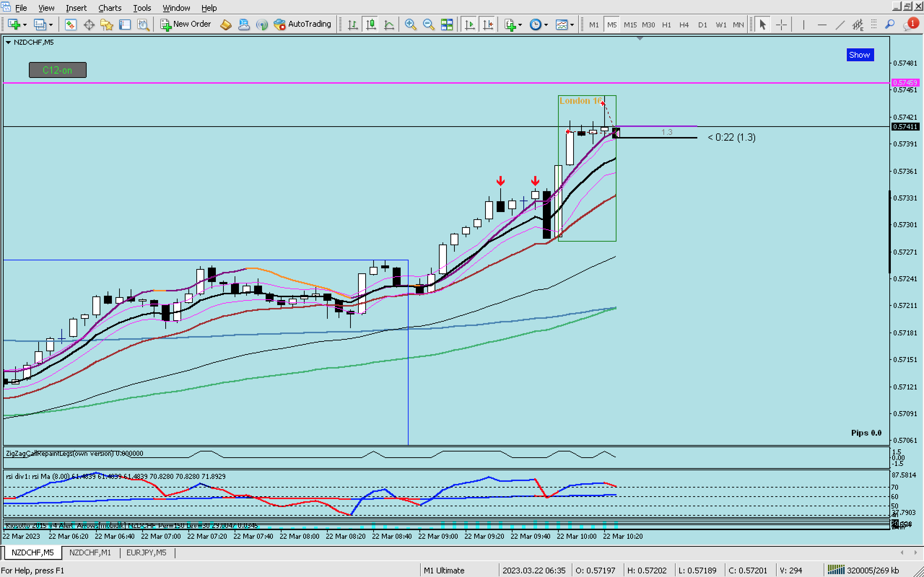Open the Charts menu
924x577 pixels.
[110, 8]
